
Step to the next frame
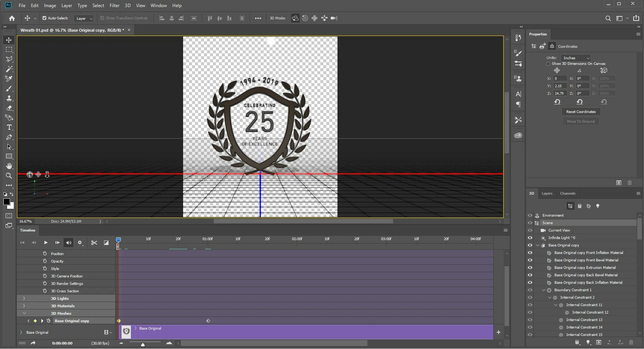57,243
